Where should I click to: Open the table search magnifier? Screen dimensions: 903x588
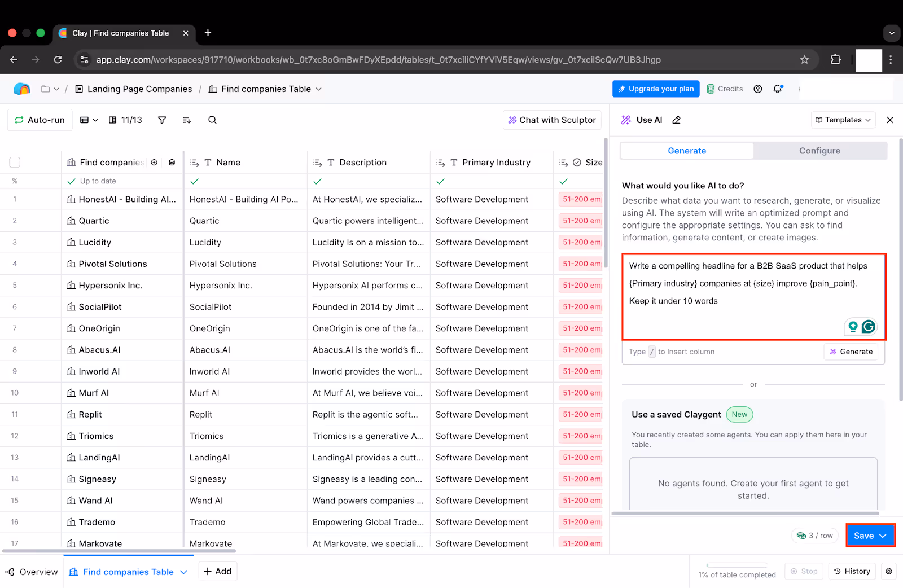(212, 120)
